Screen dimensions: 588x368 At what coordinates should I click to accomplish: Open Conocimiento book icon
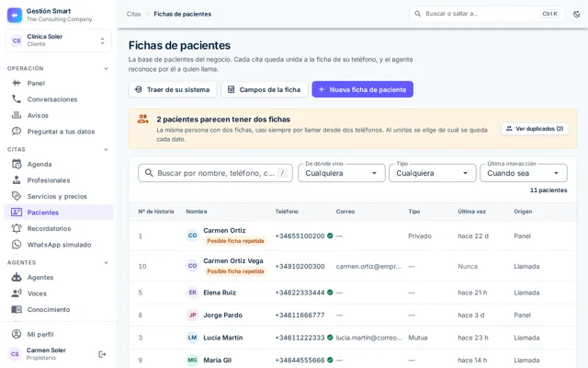click(x=17, y=309)
